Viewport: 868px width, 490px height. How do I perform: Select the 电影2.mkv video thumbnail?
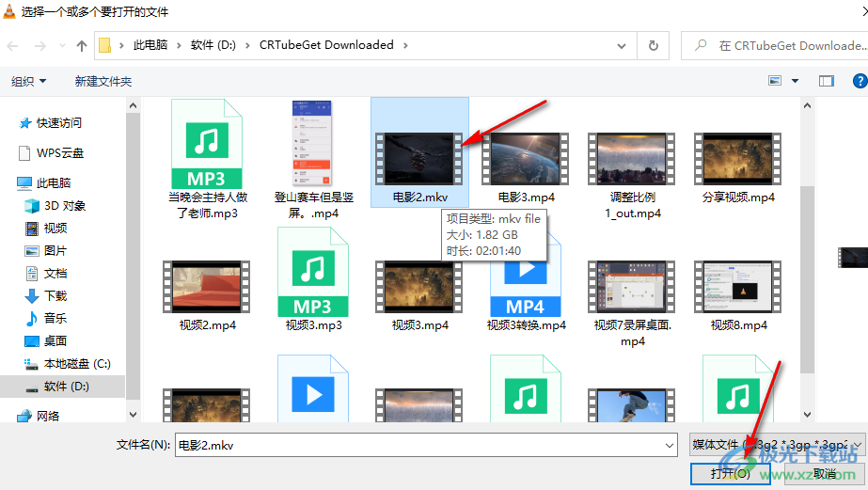point(419,159)
